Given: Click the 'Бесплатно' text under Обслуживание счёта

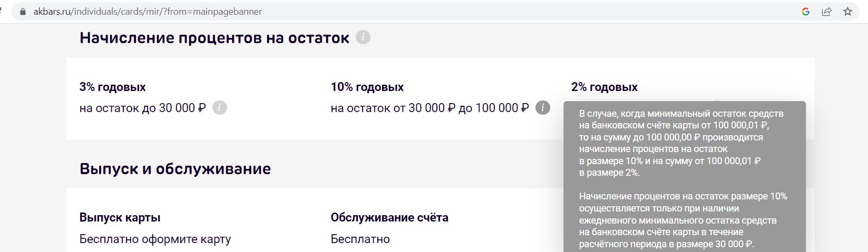Looking at the screenshot, I should pyautogui.click(x=360, y=239).
